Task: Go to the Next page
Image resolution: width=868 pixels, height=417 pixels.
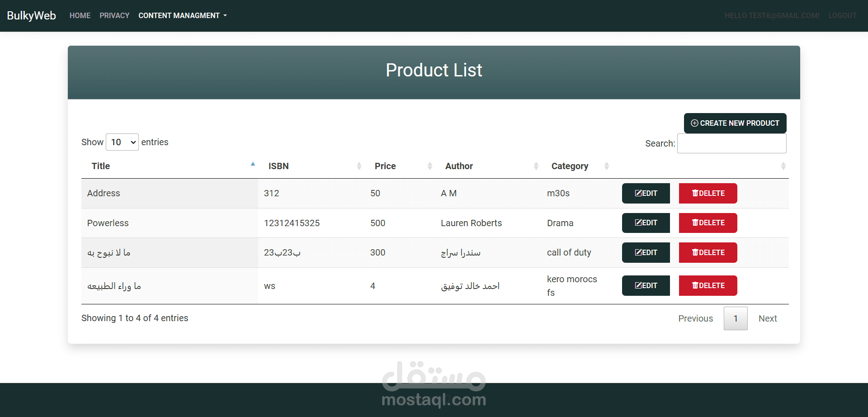Action: point(768,318)
